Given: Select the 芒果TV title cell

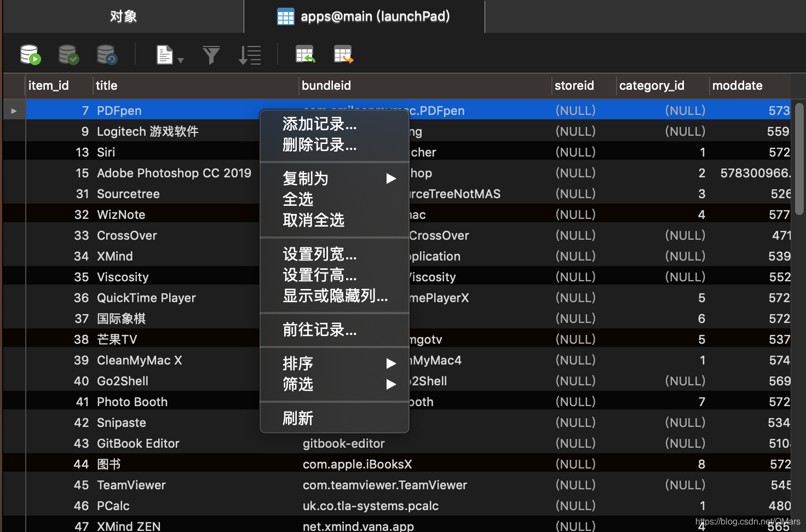Looking at the screenshot, I should 117,339.
